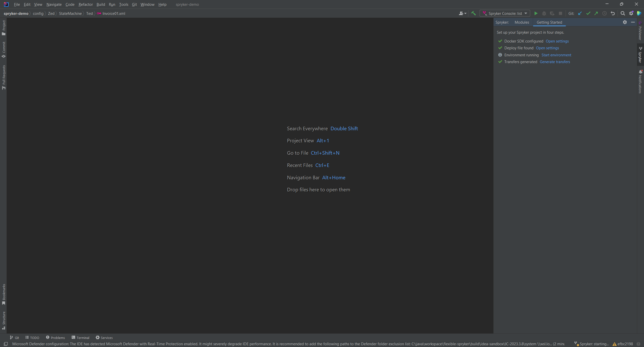This screenshot has height=347, width=644.
Task: Open the Terminal tool window
Action: (x=80, y=338)
